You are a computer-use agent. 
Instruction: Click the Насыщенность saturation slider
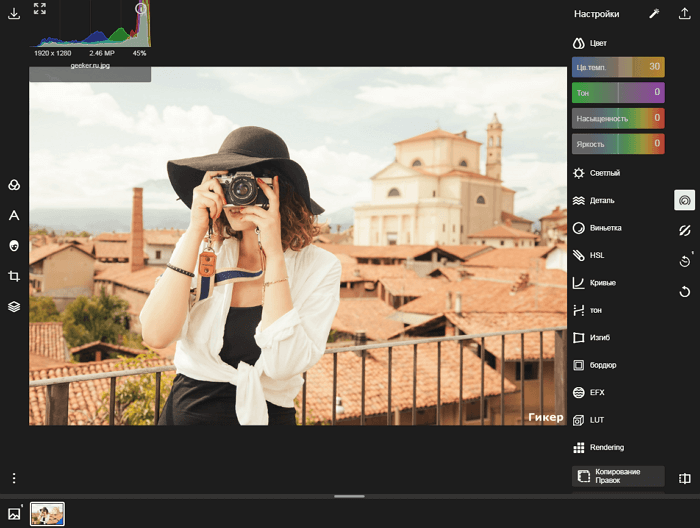tap(618, 118)
